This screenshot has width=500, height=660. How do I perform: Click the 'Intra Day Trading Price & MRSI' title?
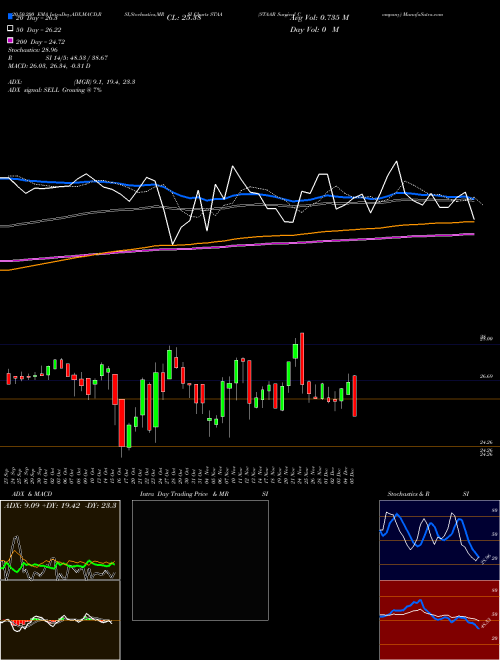pyautogui.click(x=204, y=494)
